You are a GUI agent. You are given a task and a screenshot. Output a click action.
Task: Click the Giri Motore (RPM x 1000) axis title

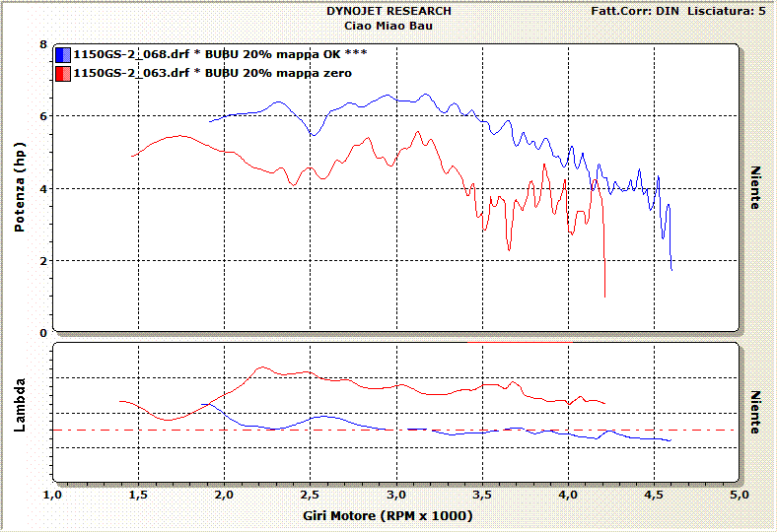point(394,516)
